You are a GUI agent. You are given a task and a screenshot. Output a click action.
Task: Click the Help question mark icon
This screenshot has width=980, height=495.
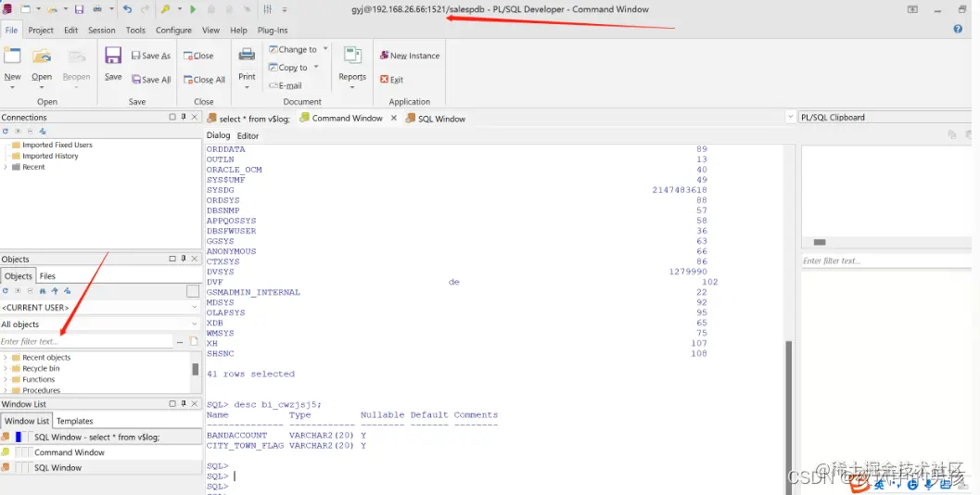(958, 29)
